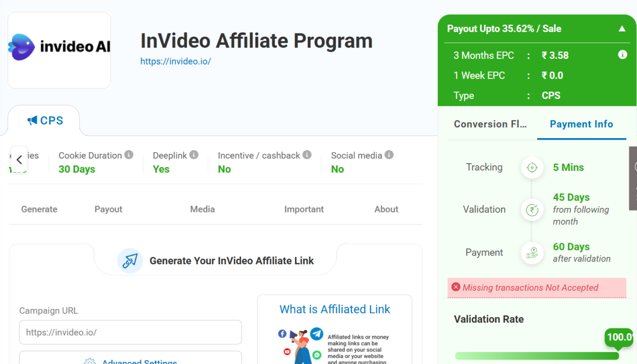Click the Payment hand-coin icon
Screen dimensions: 637x364
tap(532, 252)
